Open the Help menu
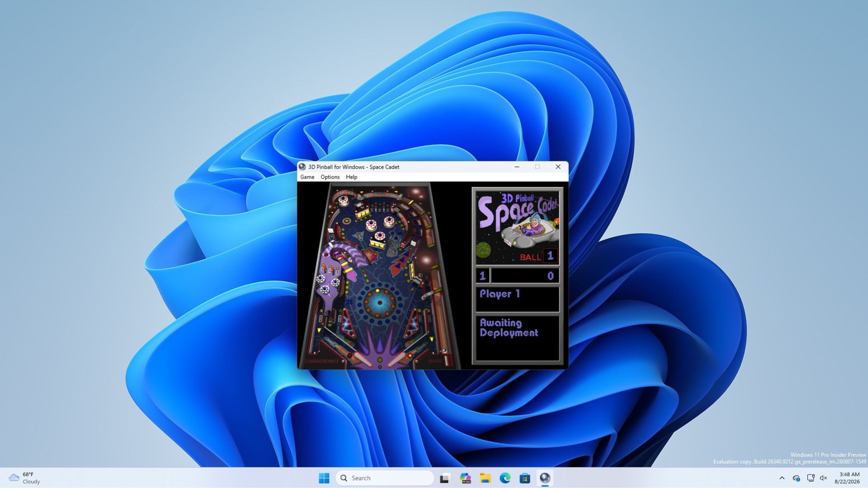Image resolution: width=868 pixels, height=488 pixels. pyautogui.click(x=351, y=177)
